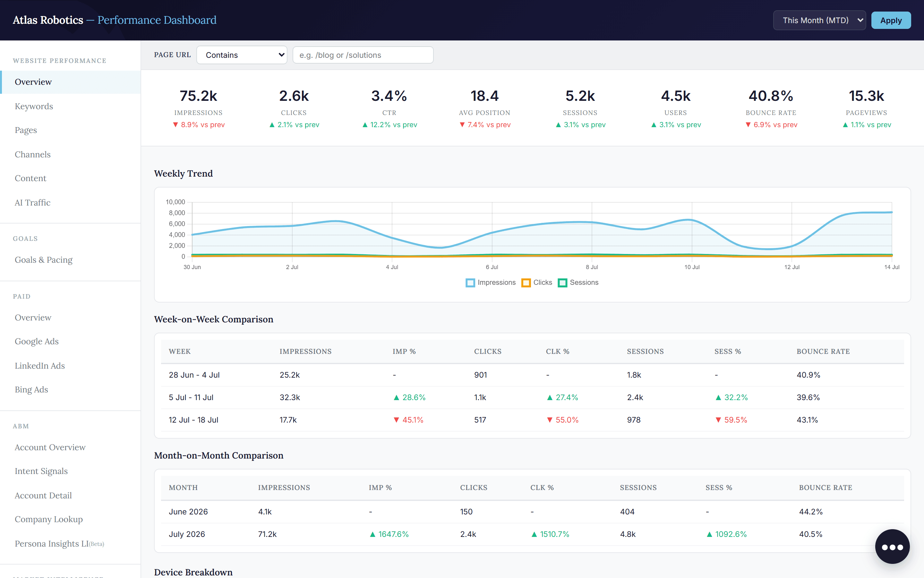Click the Atlas Robotics dashboard title
This screenshot has width=924, height=578.
[x=115, y=20]
